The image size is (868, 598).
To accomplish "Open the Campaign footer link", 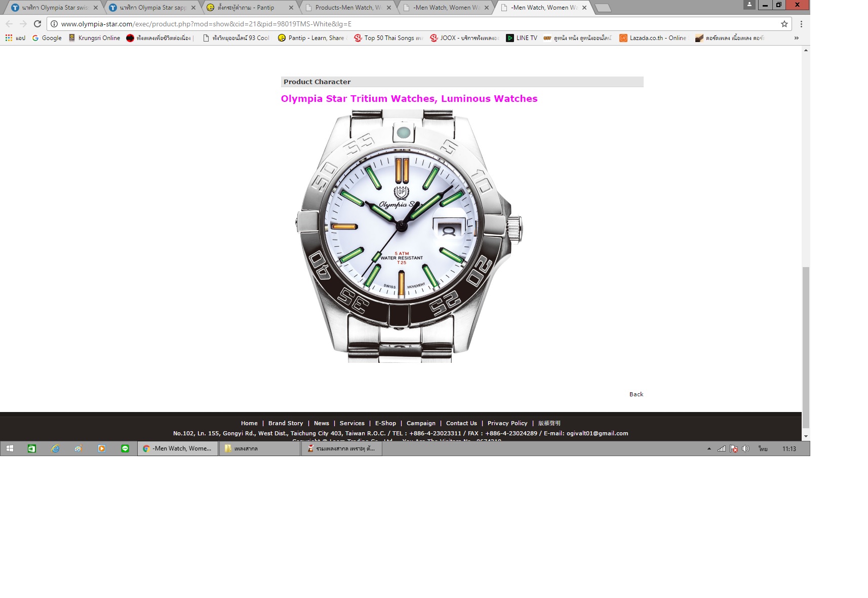I will tap(421, 423).
